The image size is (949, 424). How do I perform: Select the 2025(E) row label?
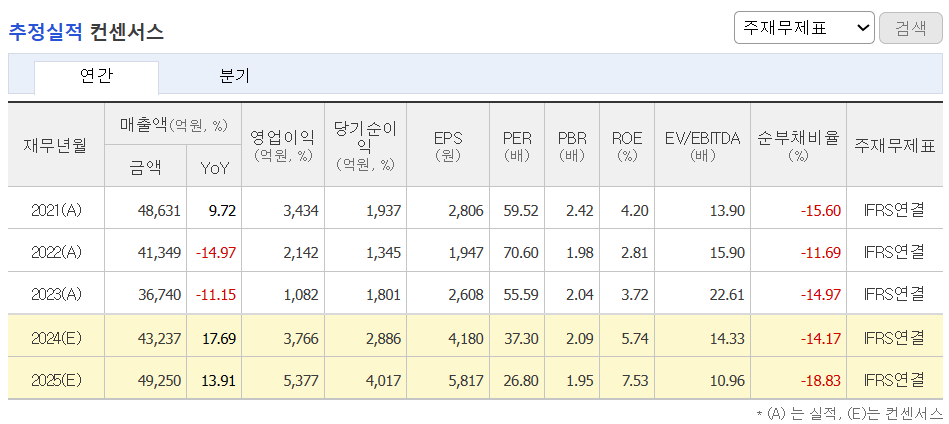coord(56,380)
